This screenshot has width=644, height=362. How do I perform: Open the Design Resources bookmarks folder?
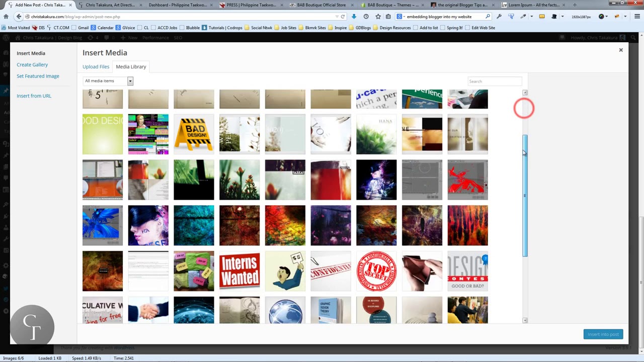point(392,28)
